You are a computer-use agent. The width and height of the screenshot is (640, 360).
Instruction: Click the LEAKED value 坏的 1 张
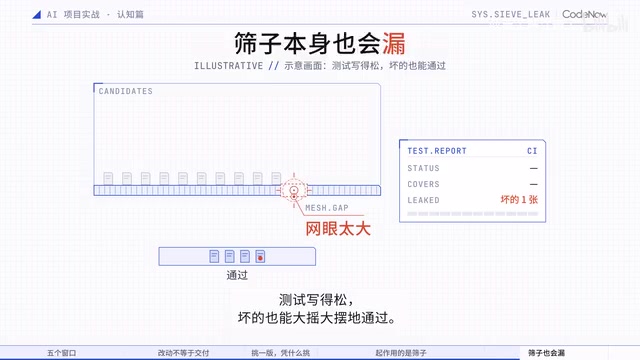(519, 200)
